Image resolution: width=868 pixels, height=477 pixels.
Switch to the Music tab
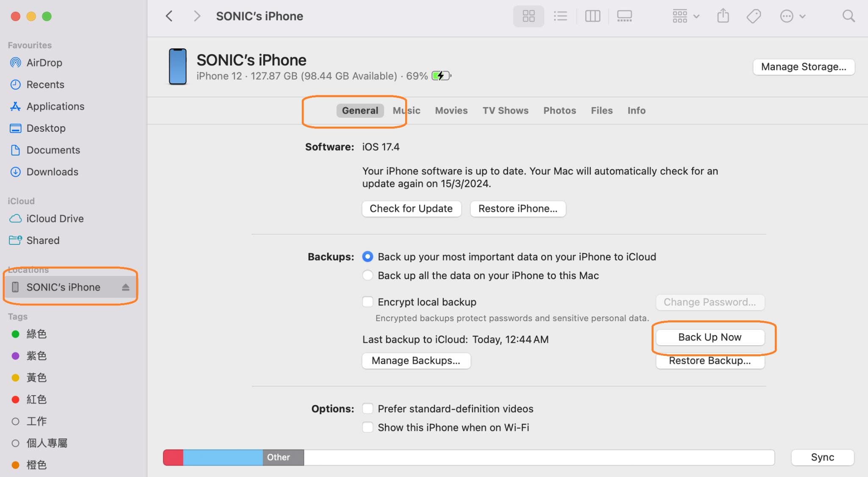point(406,111)
